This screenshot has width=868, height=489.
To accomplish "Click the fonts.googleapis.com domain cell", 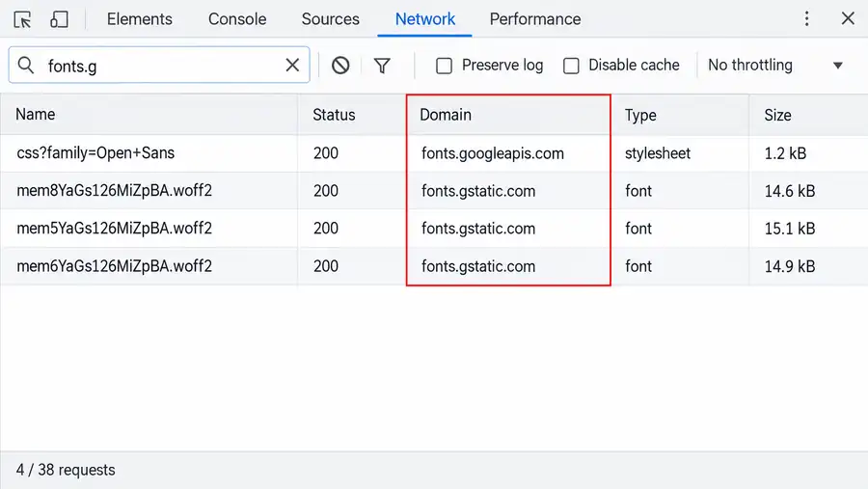I will coord(493,153).
